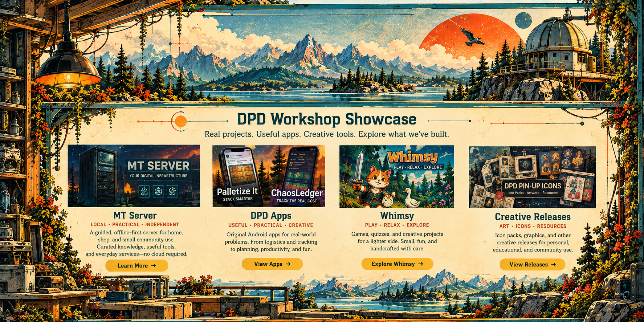Select the "MT Server" heading below its banner
The width and height of the screenshot is (644, 322).
tap(135, 216)
